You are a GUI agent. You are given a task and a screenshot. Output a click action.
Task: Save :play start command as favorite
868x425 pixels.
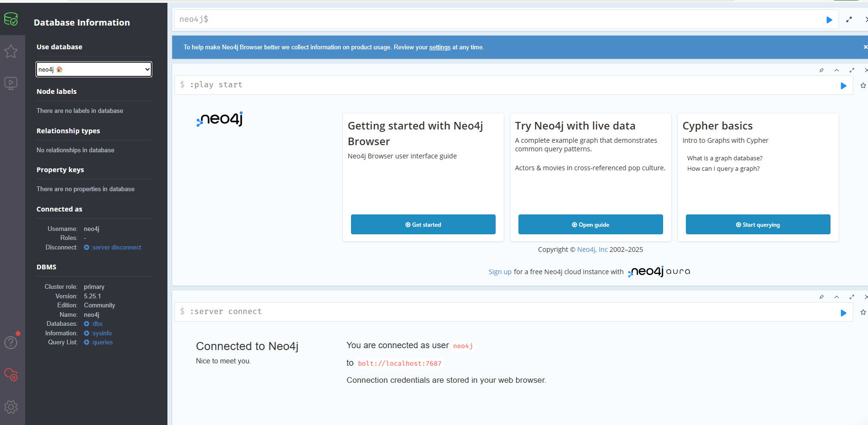click(x=863, y=86)
